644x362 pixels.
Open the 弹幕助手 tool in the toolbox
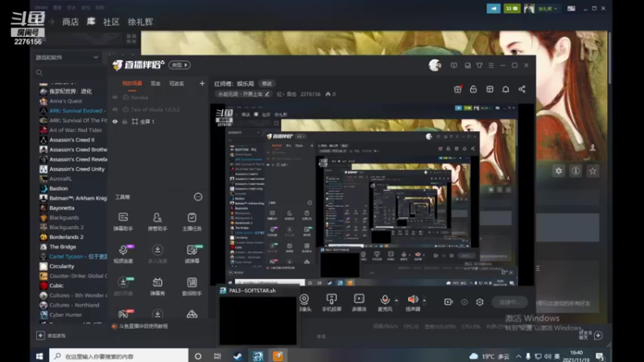[x=123, y=221]
